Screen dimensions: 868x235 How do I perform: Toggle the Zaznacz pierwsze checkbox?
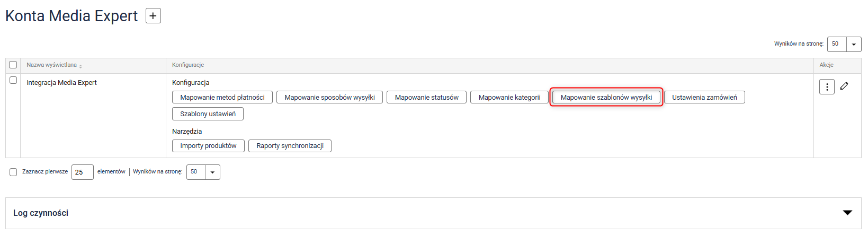13,172
